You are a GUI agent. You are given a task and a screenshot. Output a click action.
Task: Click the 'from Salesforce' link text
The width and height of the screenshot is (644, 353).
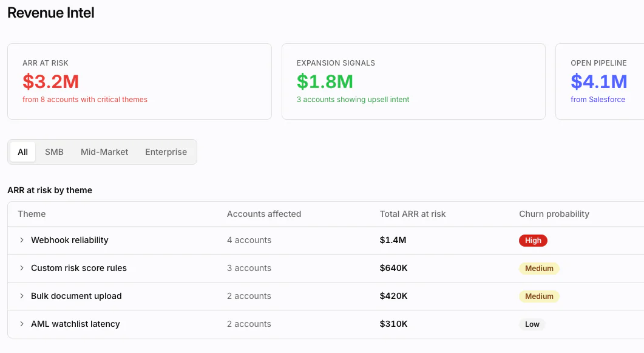tap(598, 100)
